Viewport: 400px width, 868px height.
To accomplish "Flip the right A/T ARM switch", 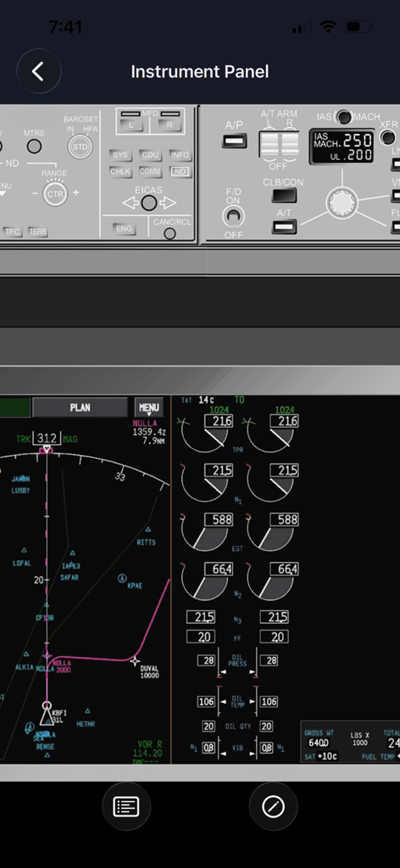I will click(290, 144).
